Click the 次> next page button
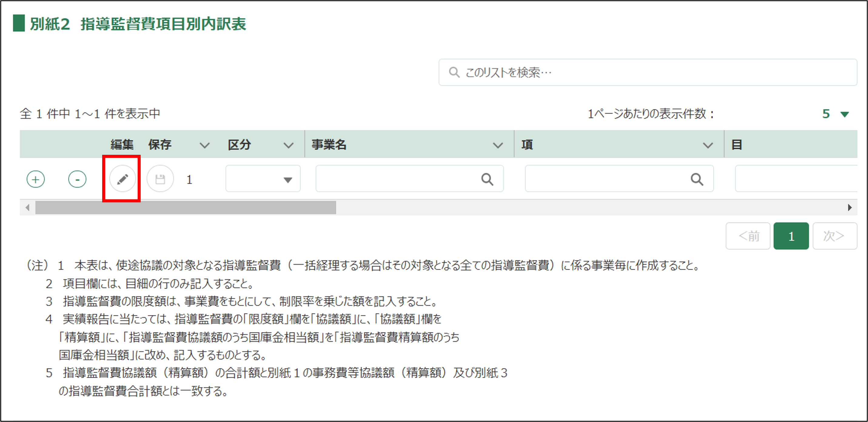The height and width of the screenshot is (422, 868). point(834,236)
